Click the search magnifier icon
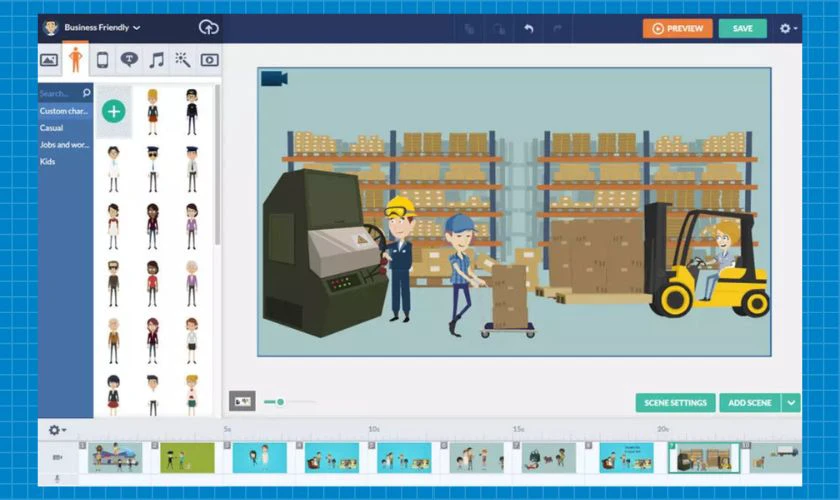The width and height of the screenshot is (840, 500). tap(86, 93)
